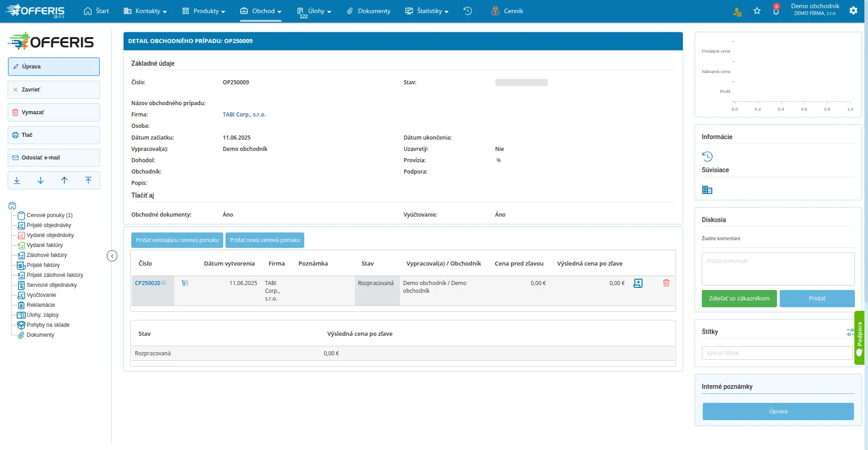
Task: Click the Úprava edit button in sidebar
Action: click(54, 67)
